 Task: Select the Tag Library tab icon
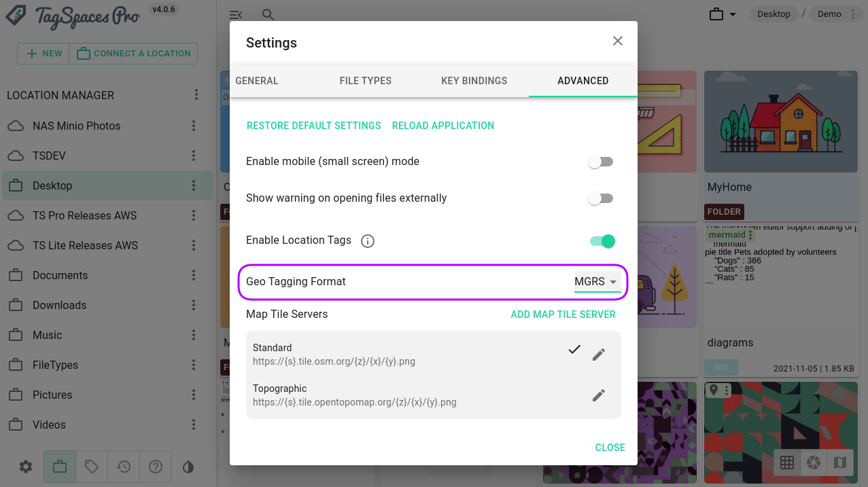click(92, 467)
